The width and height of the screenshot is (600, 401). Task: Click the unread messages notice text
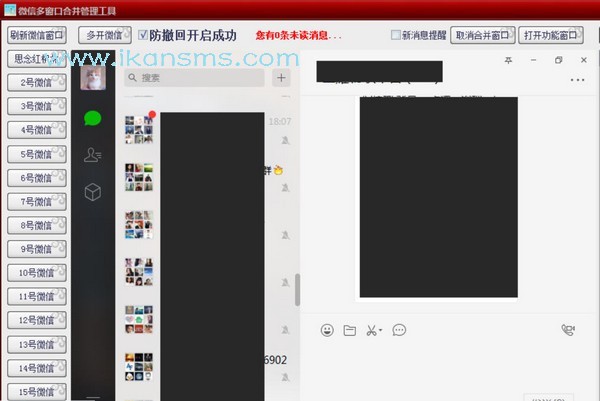pos(298,36)
